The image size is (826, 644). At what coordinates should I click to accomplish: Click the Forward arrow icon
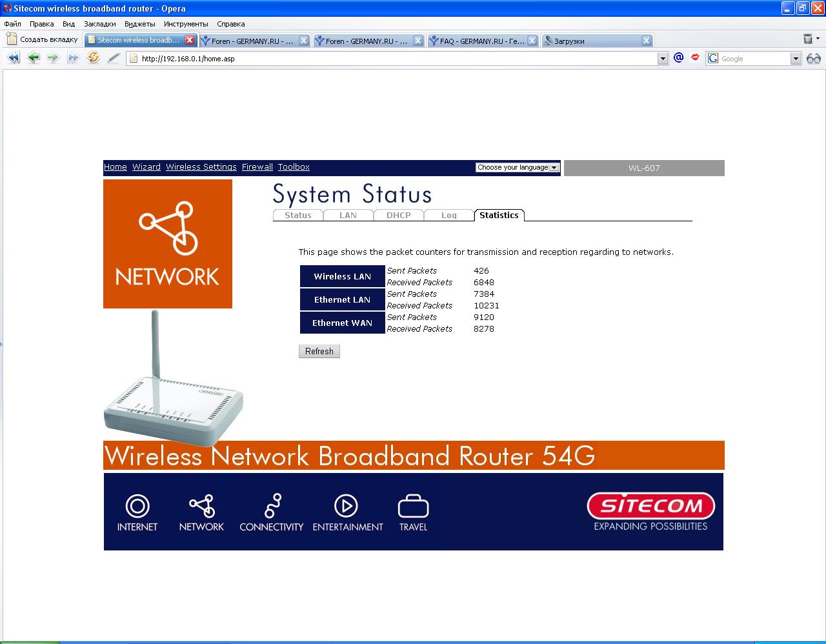coord(53,58)
